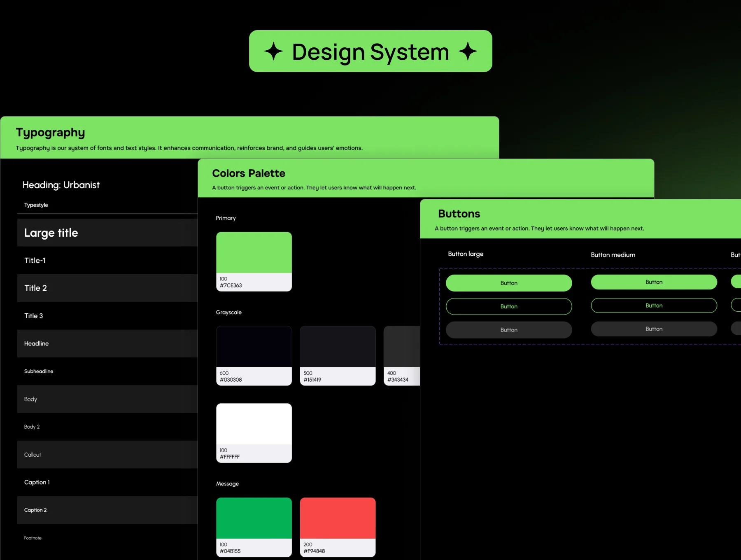Click the Typography panel heading
741x560 pixels.
pos(50,133)
